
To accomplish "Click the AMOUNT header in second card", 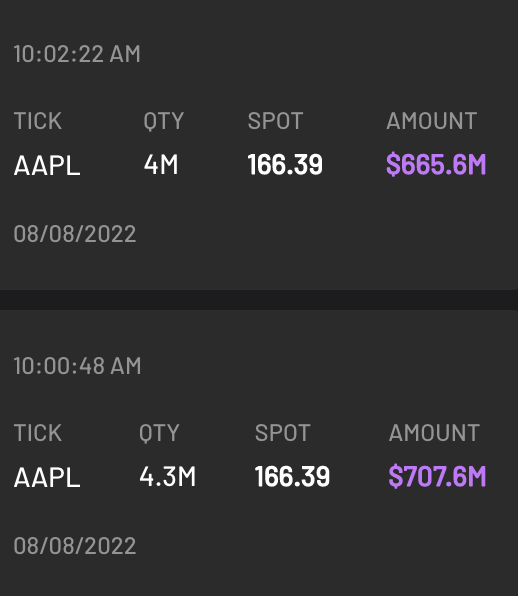I will 434,433.
